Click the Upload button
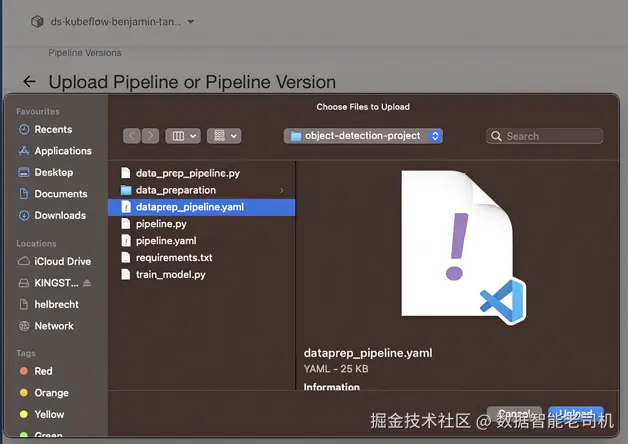Image resolution: width=628 pixels, height=444 pixels. 576,413
